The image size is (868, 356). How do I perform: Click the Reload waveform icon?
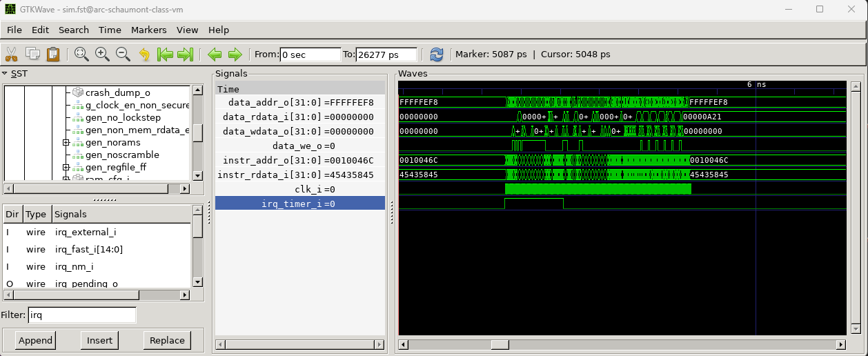pyautogui.click(x=436, y=54)
